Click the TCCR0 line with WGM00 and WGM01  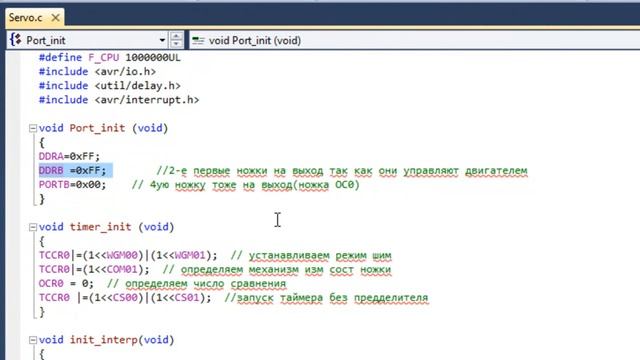128,256
